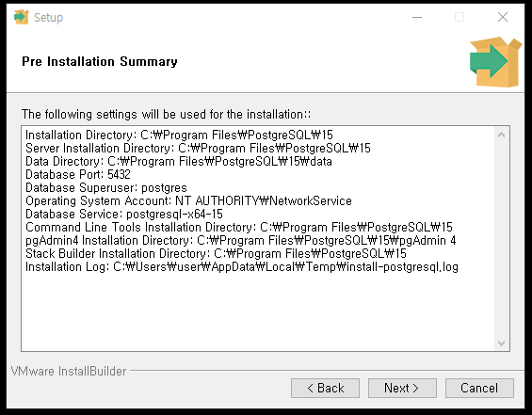This screenshot has height=415, width=532.
Task: Click 'Database Service: postgresql-x64-15' line
Action: click(x=124, y=215)
